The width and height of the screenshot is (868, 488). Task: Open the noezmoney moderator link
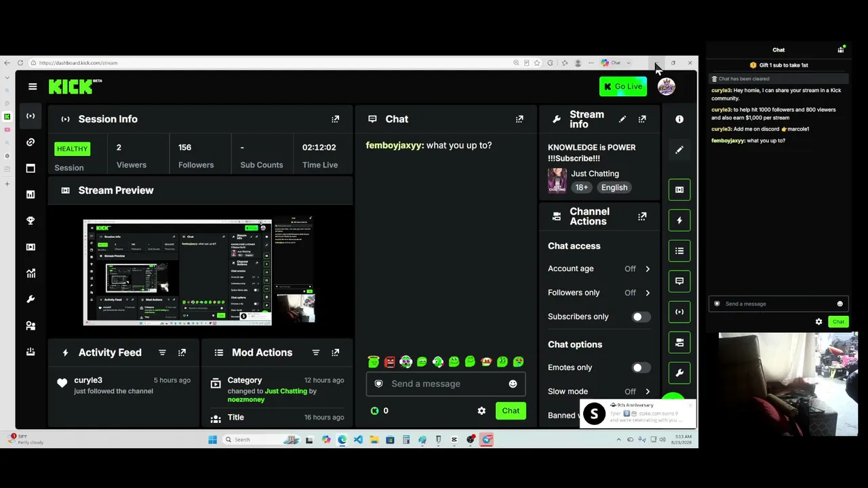coord(246,399)
